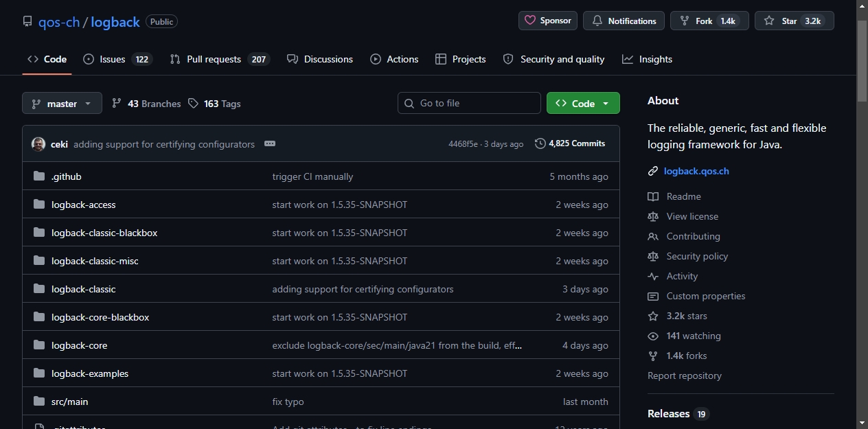The width and height of the screenshot is (868, 429).
Task: Open the green Code dropdown button
Action: [x=583, y=103]
